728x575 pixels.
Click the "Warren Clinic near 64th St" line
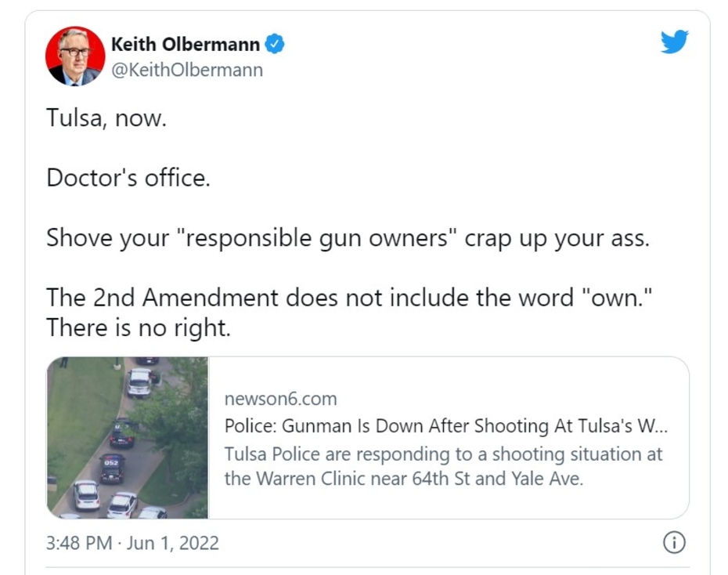tap(404, 479)
